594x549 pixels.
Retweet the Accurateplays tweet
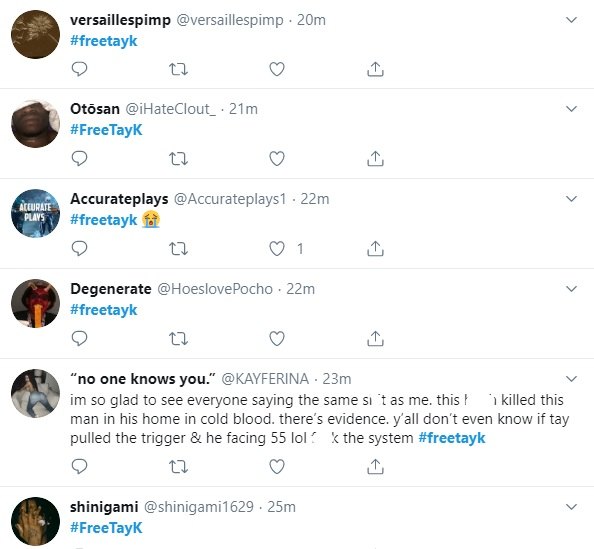click(178, 249)
